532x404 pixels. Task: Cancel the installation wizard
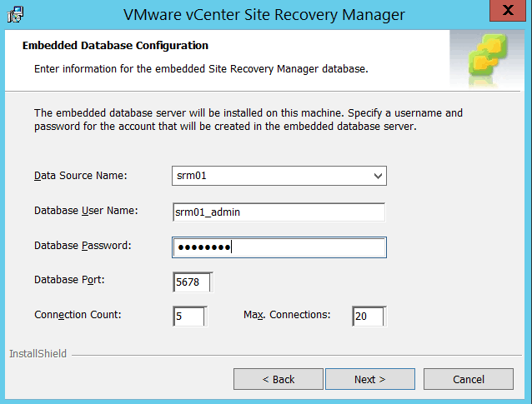[468, 379]
